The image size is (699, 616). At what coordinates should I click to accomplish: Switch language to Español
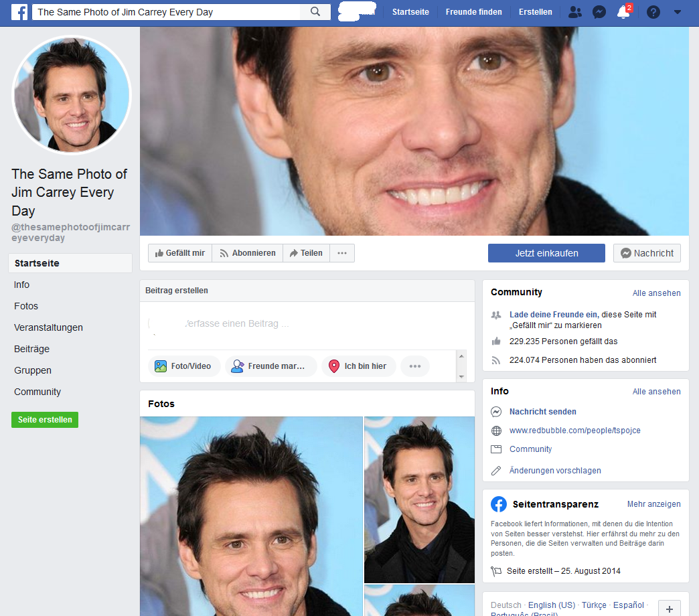pyautogui.click(x=628, y=605)
